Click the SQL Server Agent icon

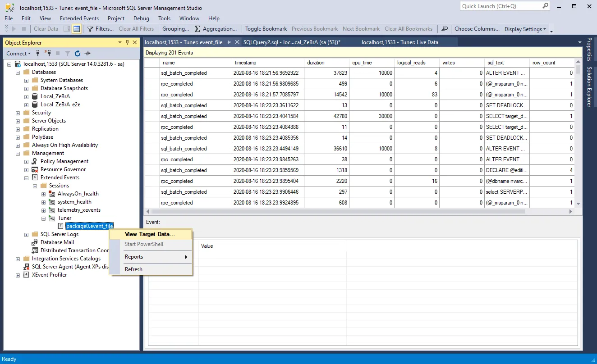[x=27, y=267]
